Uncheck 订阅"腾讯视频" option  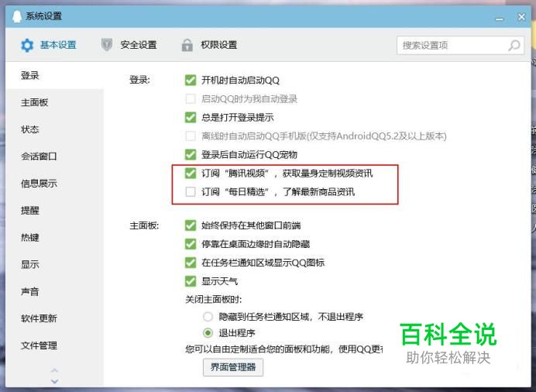pos(191,173)
